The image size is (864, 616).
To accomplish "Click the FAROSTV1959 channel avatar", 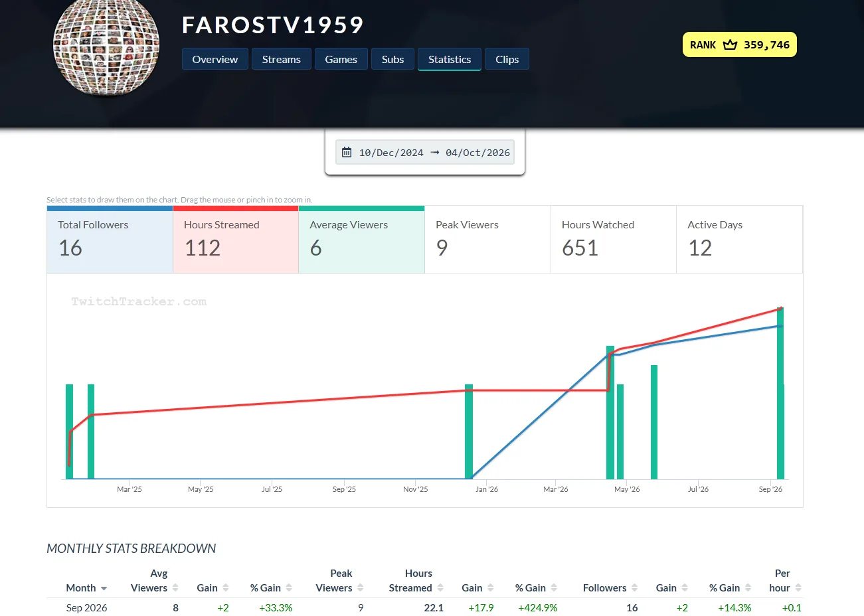I will coord(106,43).
